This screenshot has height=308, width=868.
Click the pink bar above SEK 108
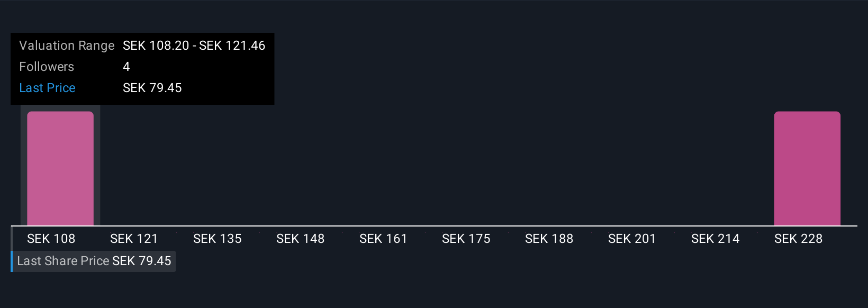[60, 168]
